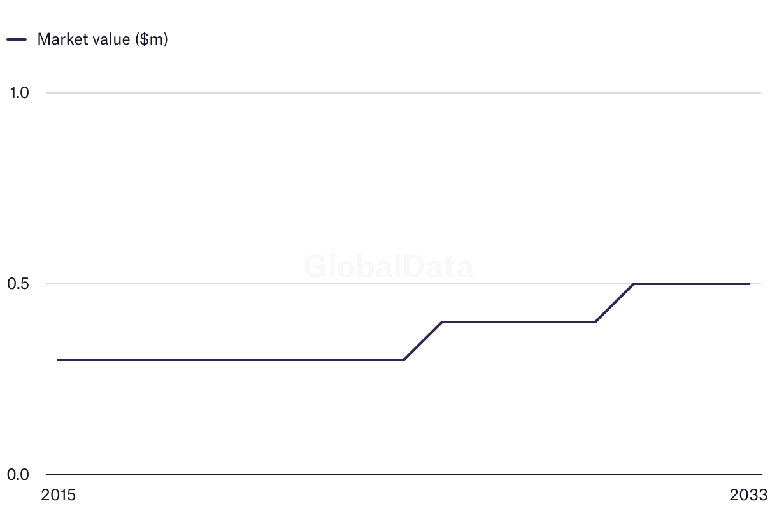Image resolution: width=777 pixels, height=532 pixels.
Task: Click the 0.5 y-axis label
Action: pos(19,284)
